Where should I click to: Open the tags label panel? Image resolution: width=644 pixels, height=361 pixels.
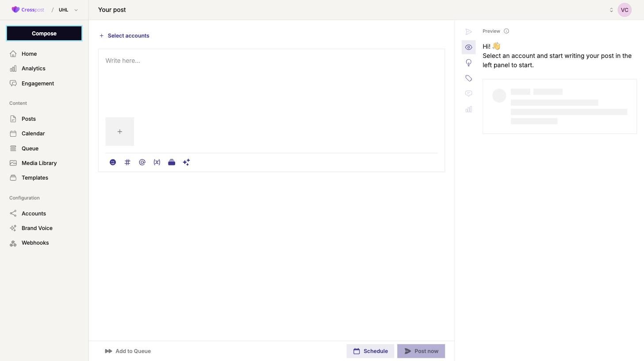[x=469, y=78]
